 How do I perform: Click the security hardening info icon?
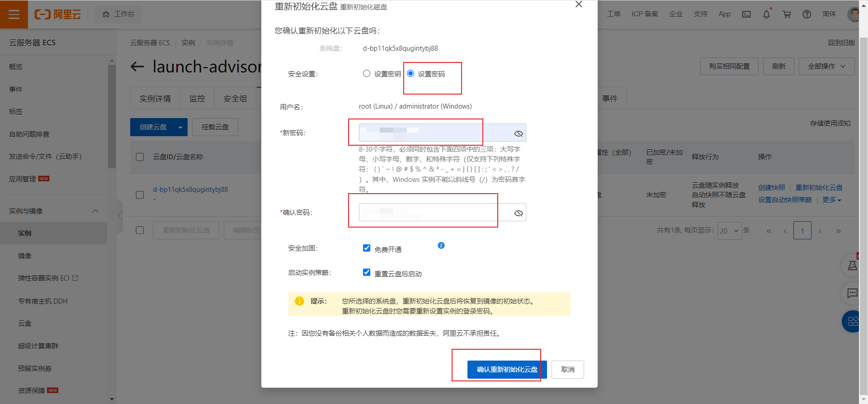pos(441,246)
